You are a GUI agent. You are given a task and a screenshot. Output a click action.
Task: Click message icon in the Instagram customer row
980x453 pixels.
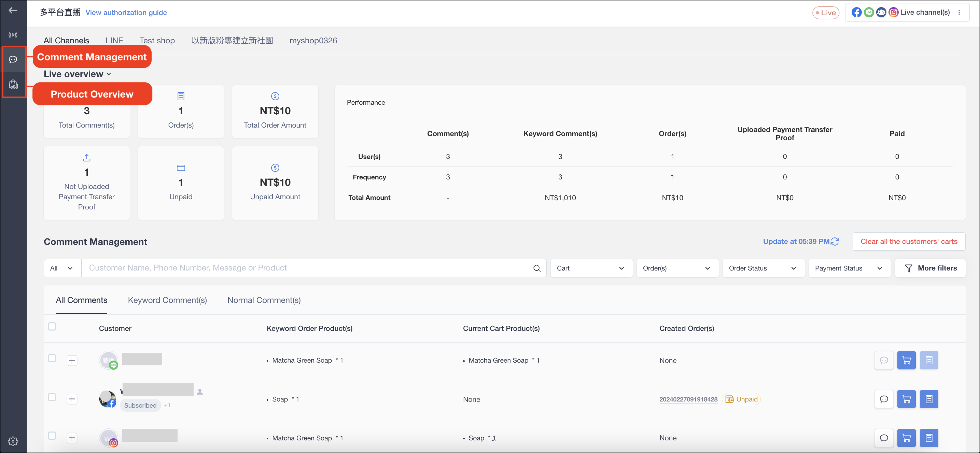coord(883,438)
